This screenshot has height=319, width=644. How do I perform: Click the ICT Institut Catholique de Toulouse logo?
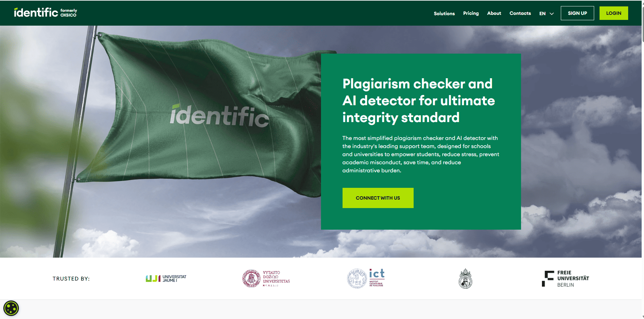point(366,278)
